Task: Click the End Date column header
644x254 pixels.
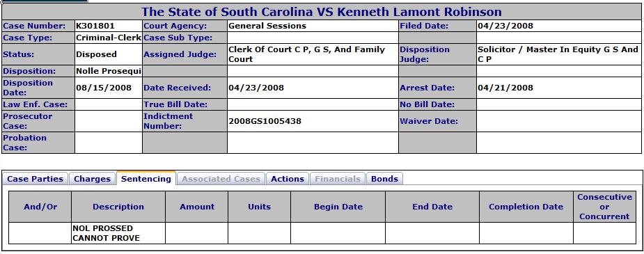Action: [x=432, y=207]
